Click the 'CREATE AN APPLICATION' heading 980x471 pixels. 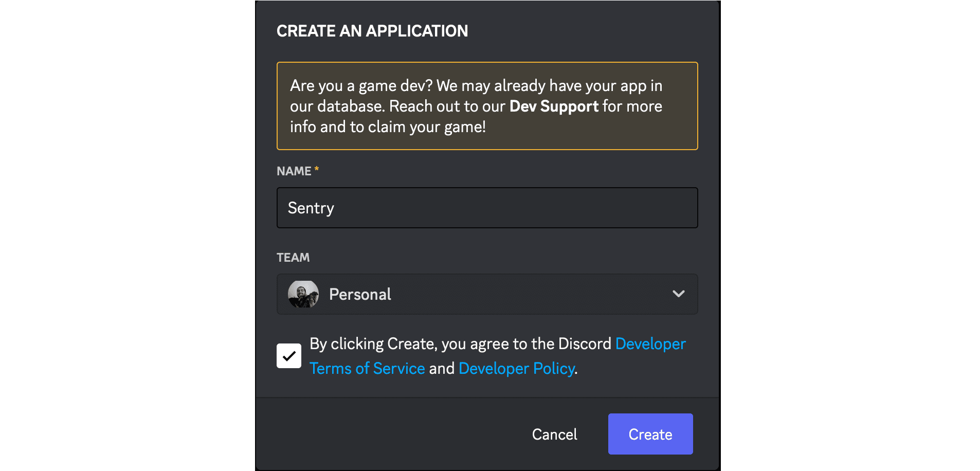(x=372, y=30)
